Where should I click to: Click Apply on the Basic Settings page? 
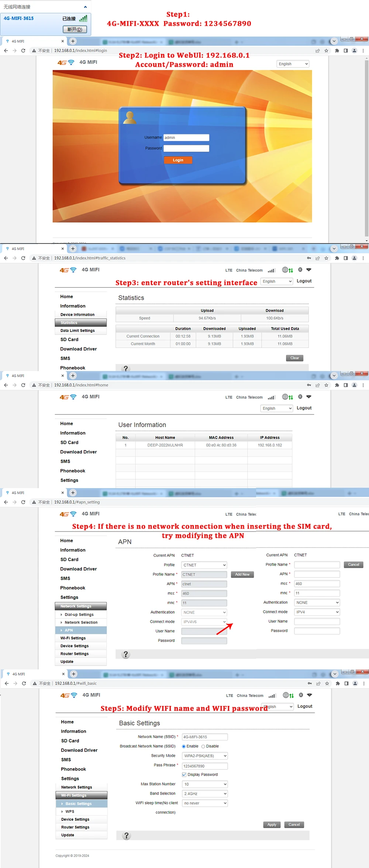pos(272,824)
